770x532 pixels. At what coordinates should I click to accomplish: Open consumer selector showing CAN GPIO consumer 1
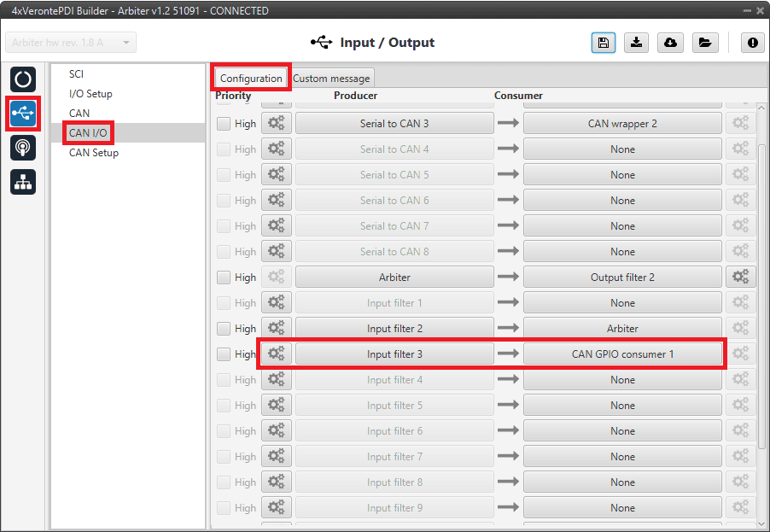point(622,354)
